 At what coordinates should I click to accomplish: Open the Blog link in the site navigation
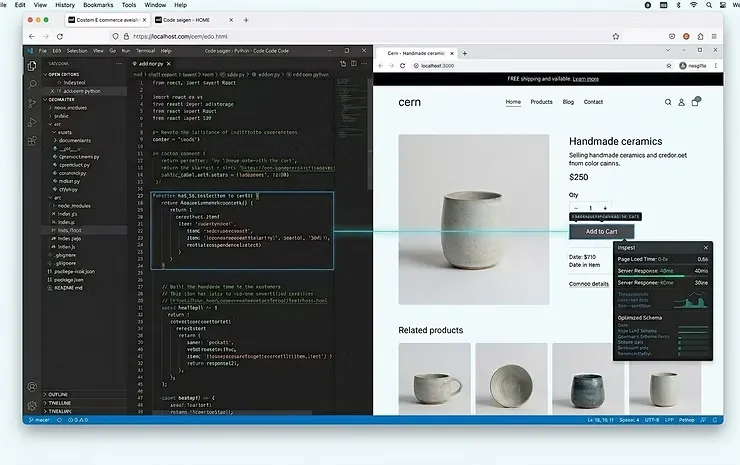click(568, 102)
